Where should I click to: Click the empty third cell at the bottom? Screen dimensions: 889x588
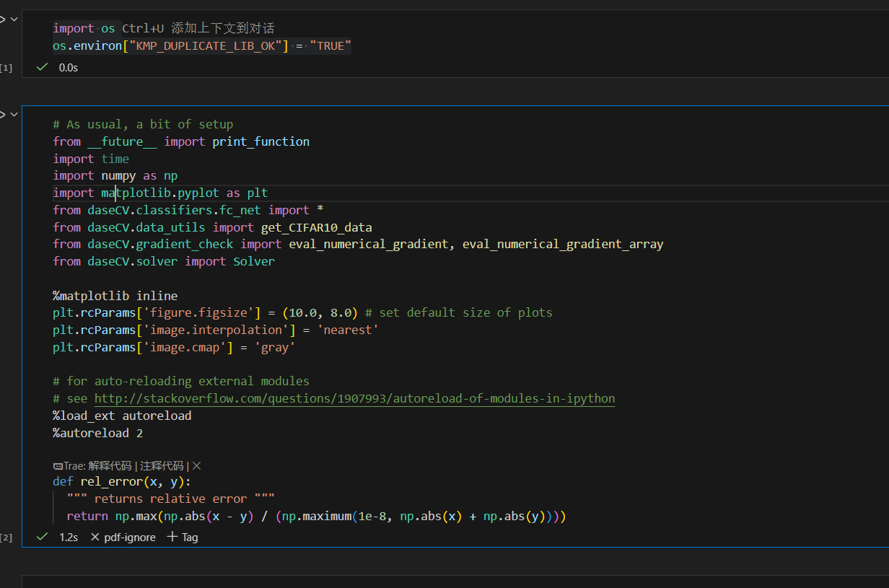coord(455,582)
